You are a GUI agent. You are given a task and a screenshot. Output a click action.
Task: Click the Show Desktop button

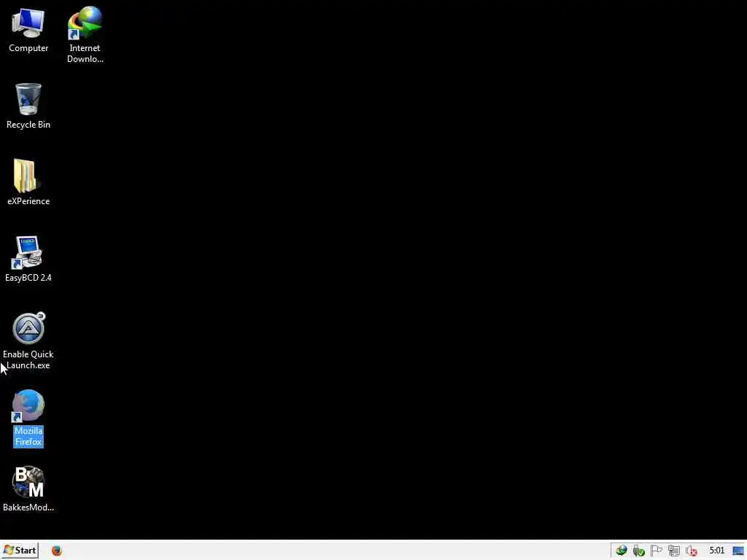tap(738, 551)
